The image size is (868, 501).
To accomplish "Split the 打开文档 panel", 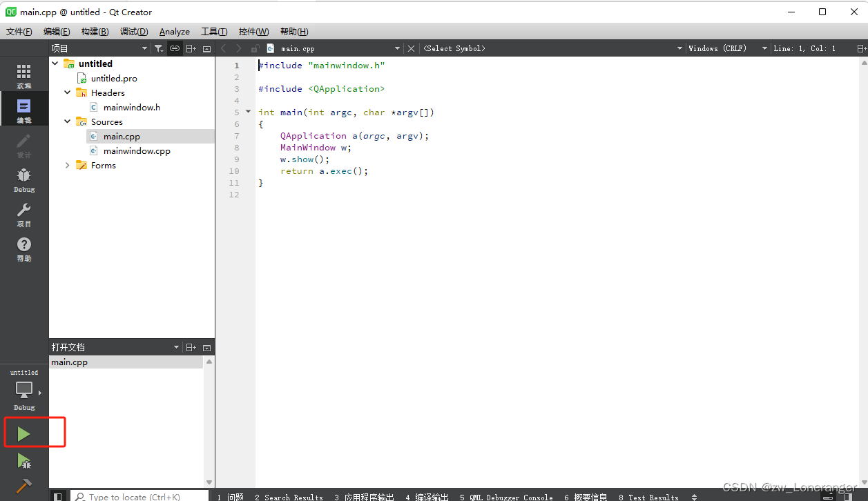I will [191, 347].
